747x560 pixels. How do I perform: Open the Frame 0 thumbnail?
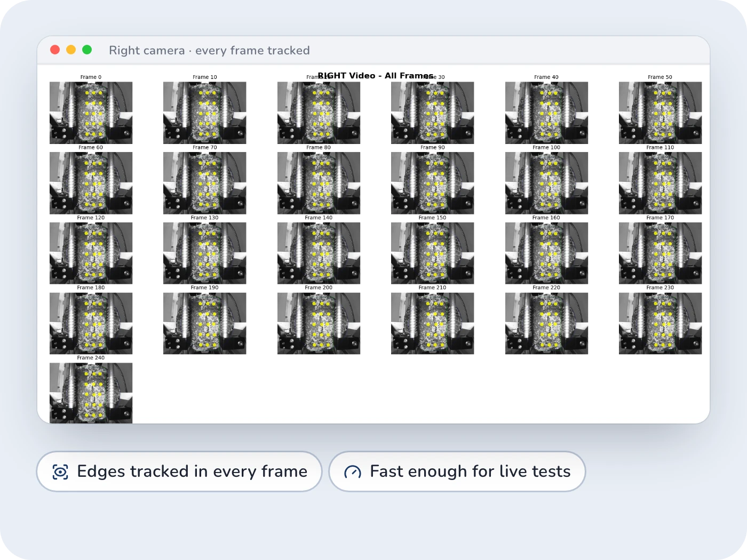coord(91,113)
